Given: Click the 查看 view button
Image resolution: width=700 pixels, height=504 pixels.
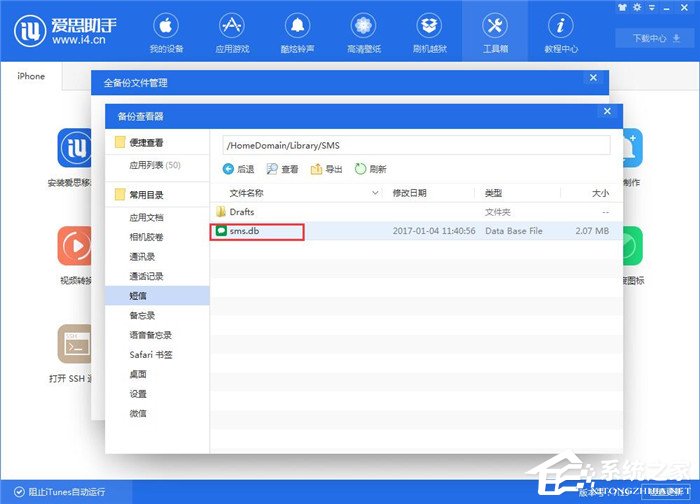Looking at the screenshot, I should click(x=282, y=169).
